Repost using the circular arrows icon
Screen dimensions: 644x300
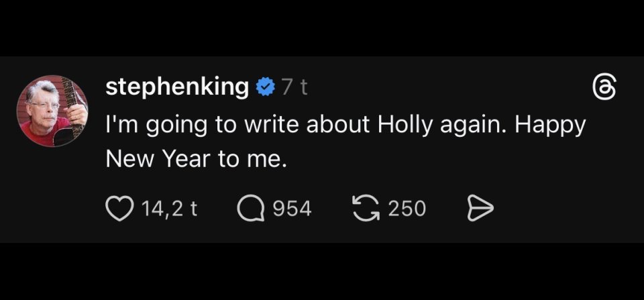point(365,209)
